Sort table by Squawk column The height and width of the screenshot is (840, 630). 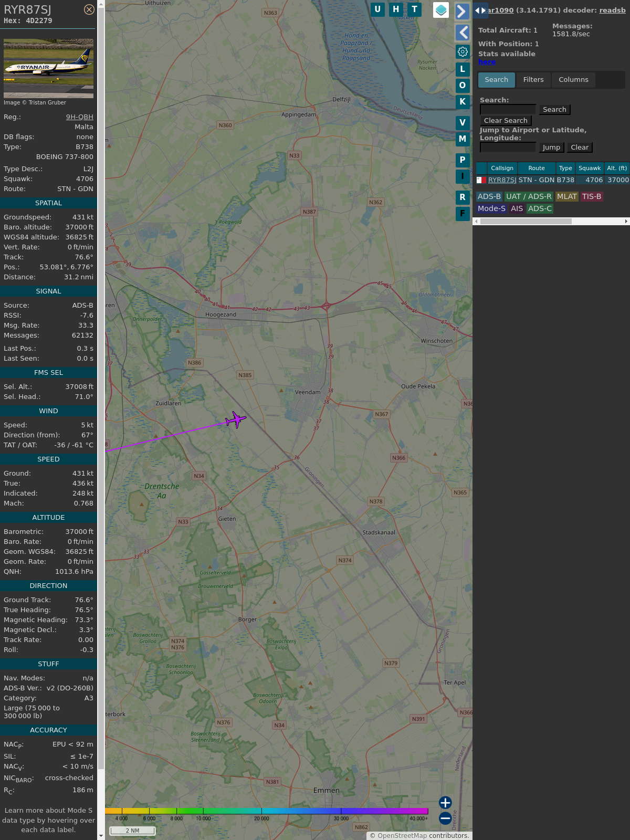(590, 168)
